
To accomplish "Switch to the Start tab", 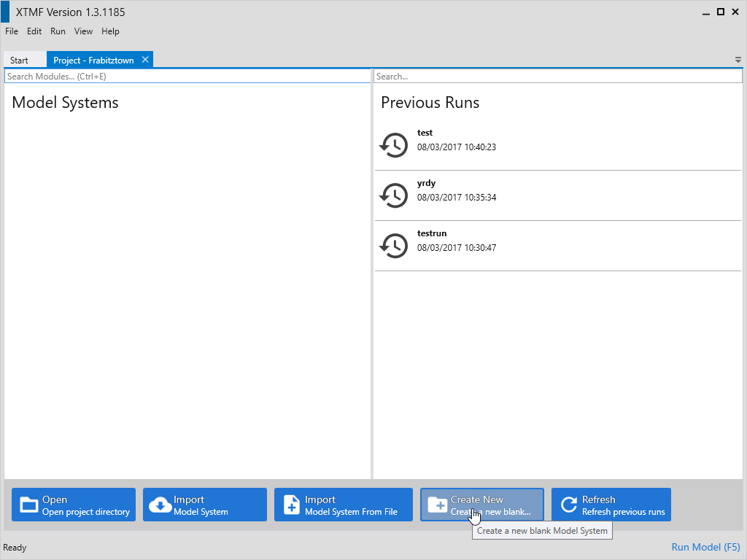I will point(20,61).
